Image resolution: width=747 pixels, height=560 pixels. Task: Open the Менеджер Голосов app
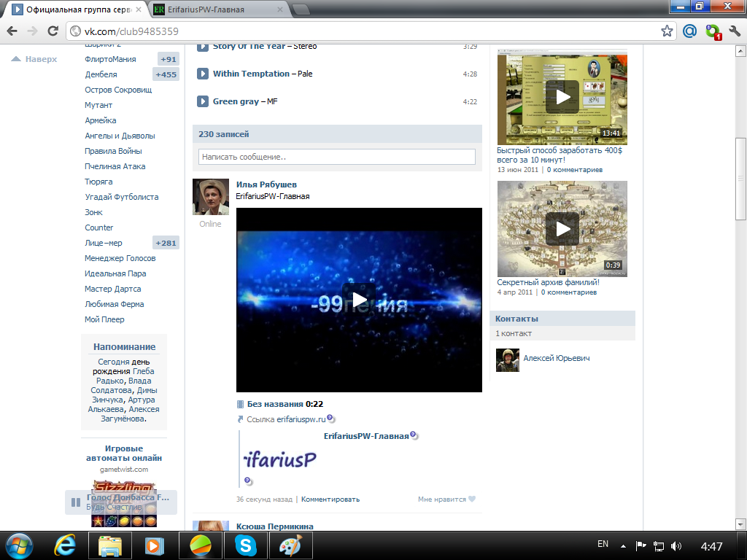click(120, 258)
